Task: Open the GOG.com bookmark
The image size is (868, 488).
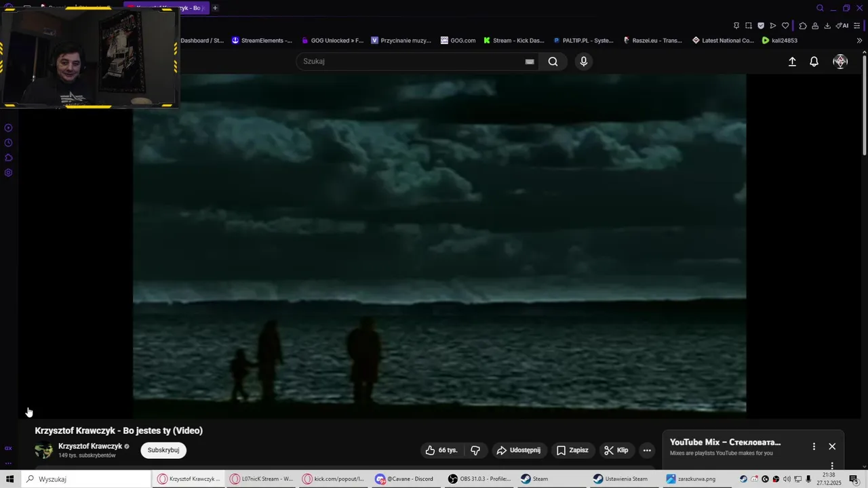Action: 458,41
